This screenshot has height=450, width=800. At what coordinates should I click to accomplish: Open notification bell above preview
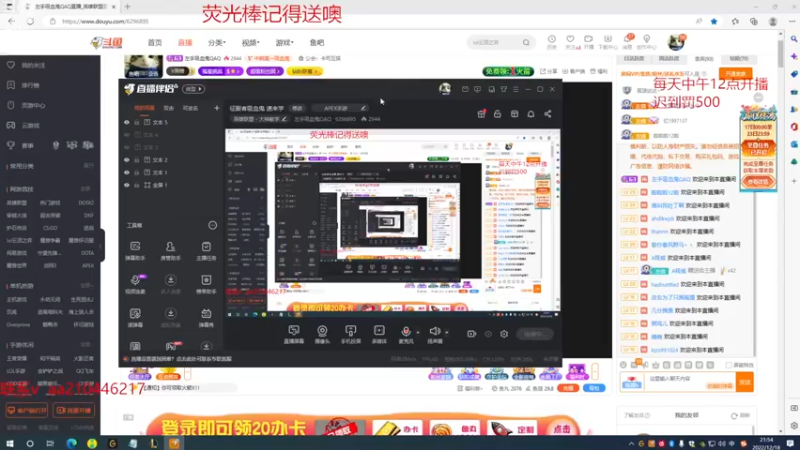tap(531, 114)
